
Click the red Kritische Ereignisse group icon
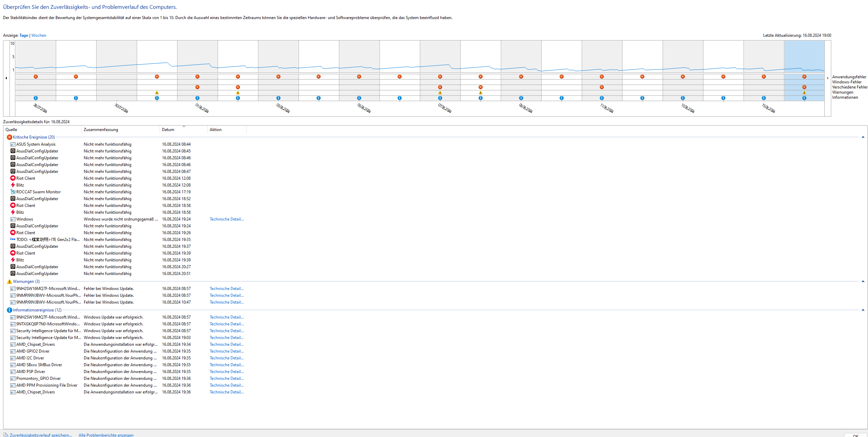pos(10,137)
